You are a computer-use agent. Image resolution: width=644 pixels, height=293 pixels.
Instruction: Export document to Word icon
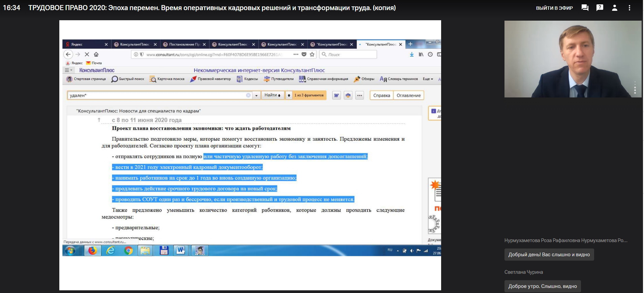pos(336,95)
